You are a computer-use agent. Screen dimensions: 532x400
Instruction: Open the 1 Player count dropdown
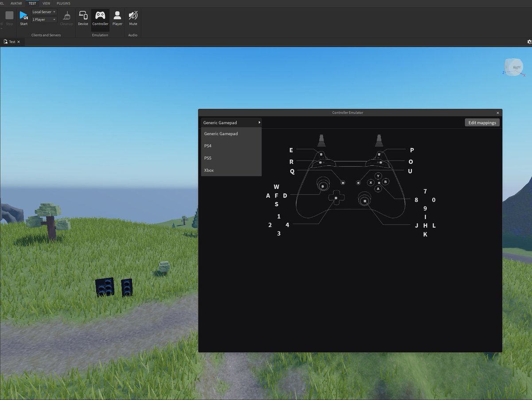point(43,19)
